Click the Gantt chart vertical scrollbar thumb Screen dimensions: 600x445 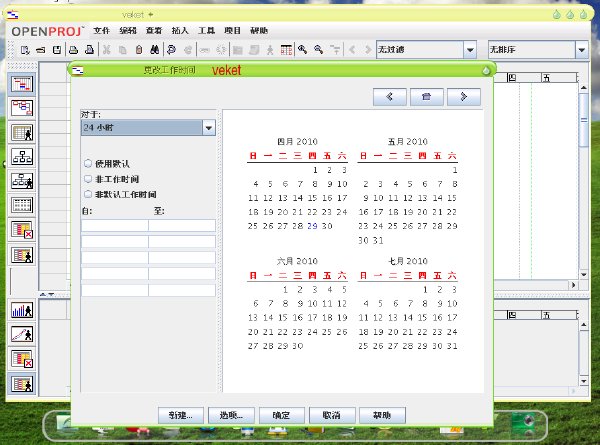(x=584, y=120)
